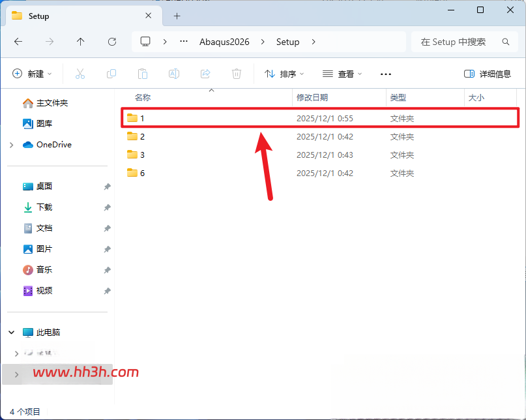Click the search magnifier icon

(x=506, y=42)
